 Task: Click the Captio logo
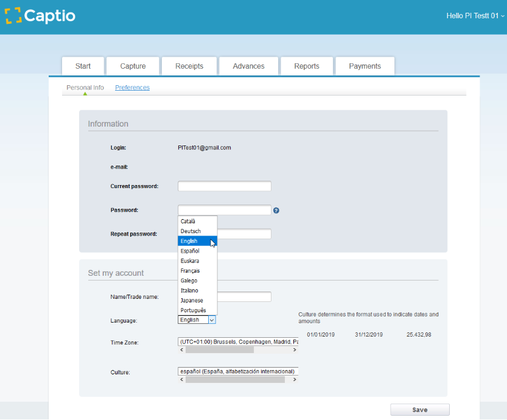click(40, 16)
